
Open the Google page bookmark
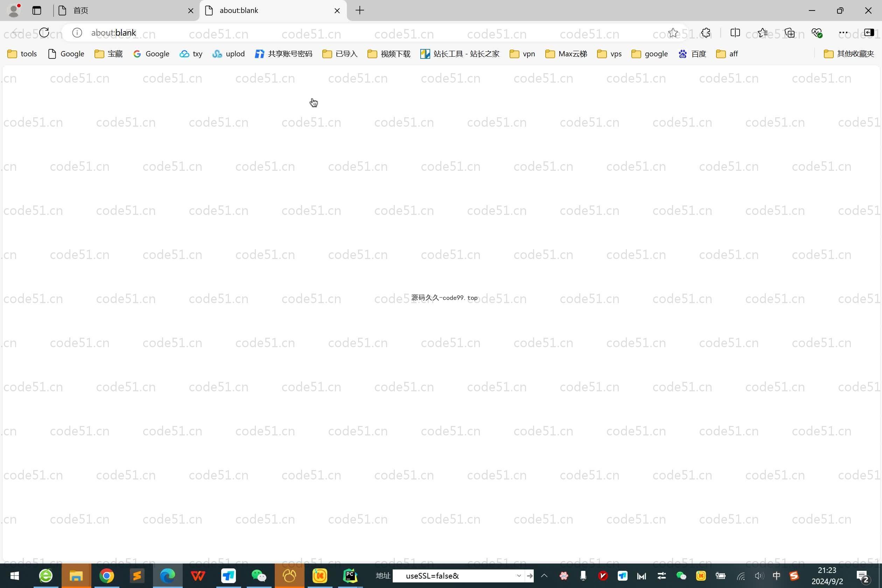coord(66,54)
